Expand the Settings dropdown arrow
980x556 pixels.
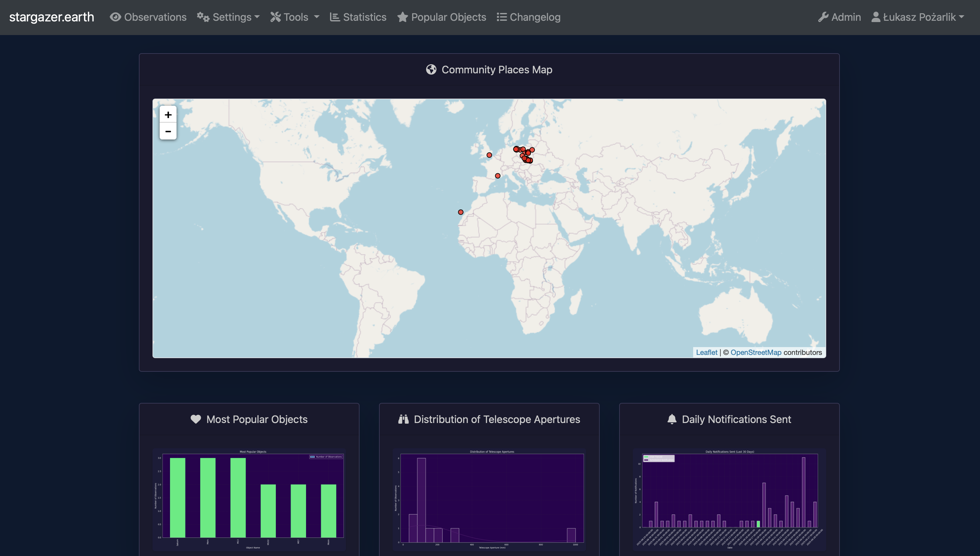tap(257, 17)
